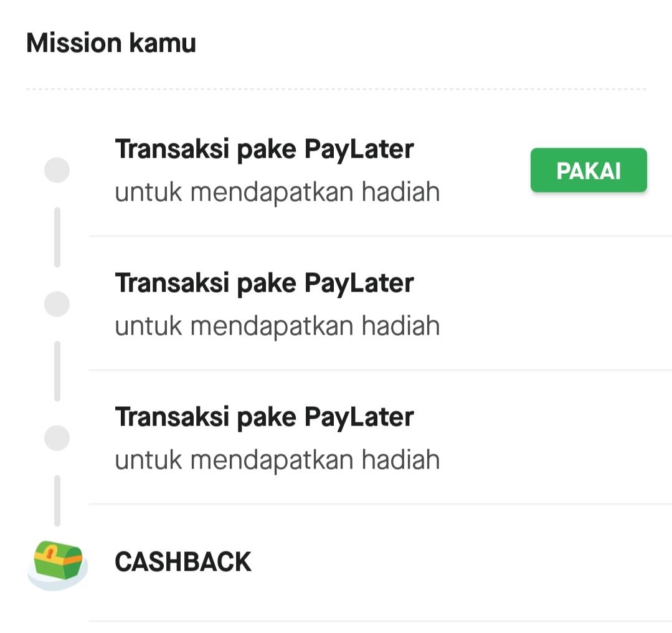
Task: Open the 'Mission kamu' section header
Action: 110,42
